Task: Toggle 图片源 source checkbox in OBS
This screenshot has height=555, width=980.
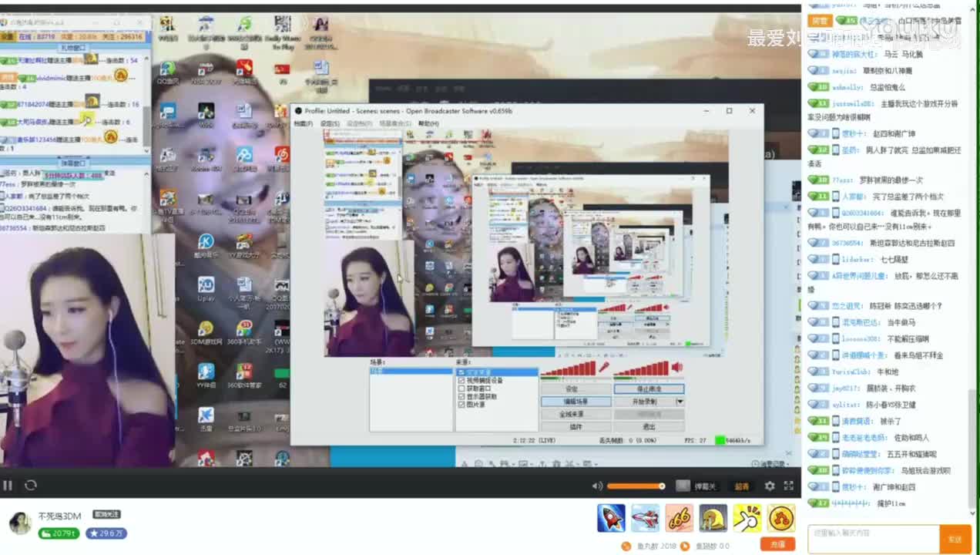Action: tap(461, 405)
